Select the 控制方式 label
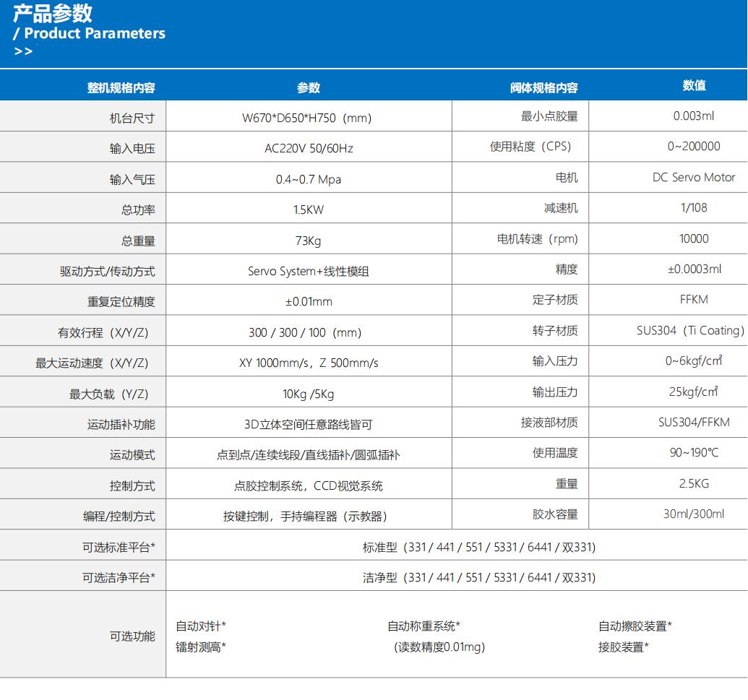 [x=132, y=486]
